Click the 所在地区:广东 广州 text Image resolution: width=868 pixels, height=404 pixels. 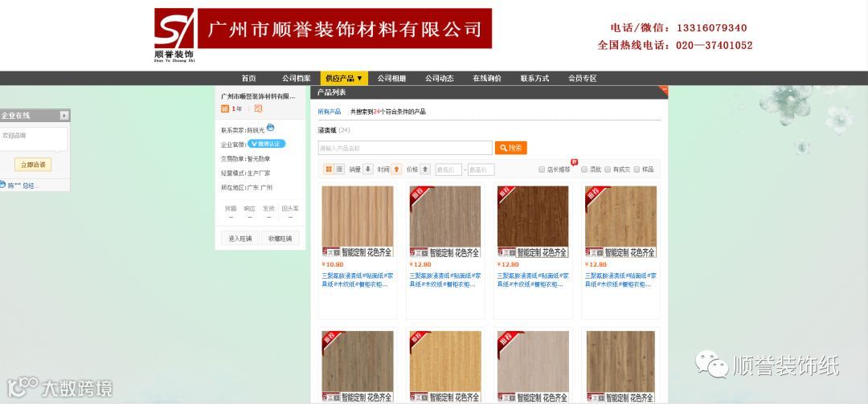tap(247, 188)
